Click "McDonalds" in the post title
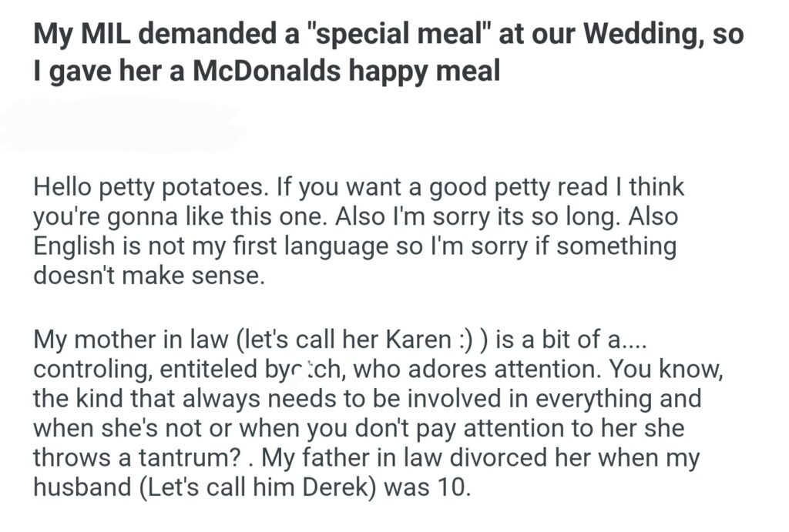Screen dimensions: 789x532 click(x=266, y=71)
